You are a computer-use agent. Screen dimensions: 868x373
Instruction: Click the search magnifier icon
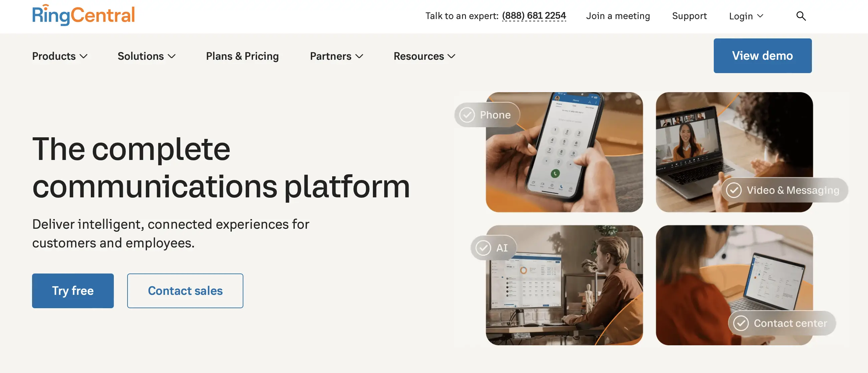point(801,14)
